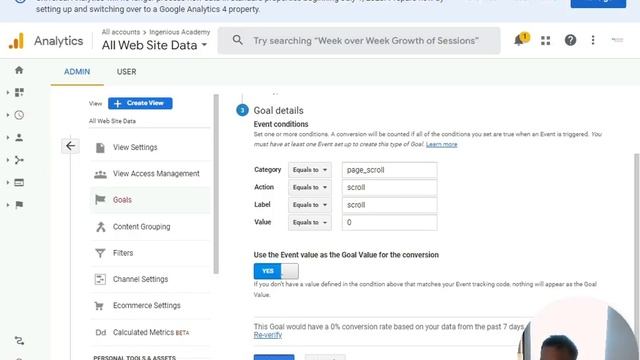
Task: Open Conversions flag icon in sidebar
Action: click(x=19, y=205)
